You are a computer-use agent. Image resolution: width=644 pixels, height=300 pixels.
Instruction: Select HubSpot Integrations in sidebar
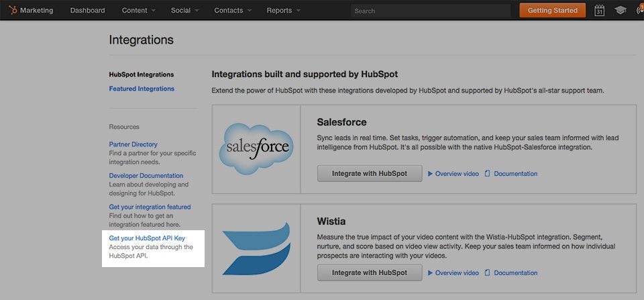pos(142,74)
